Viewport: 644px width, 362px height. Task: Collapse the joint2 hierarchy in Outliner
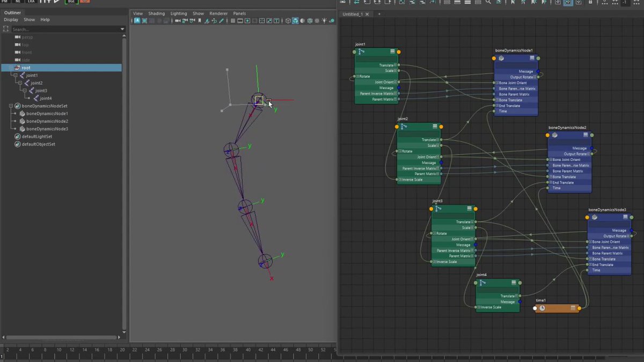click(20, 83)
